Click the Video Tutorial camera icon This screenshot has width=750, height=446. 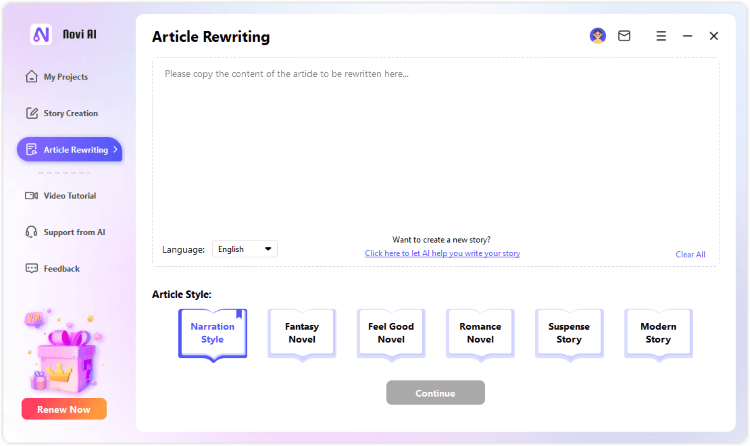click(32, 196)
